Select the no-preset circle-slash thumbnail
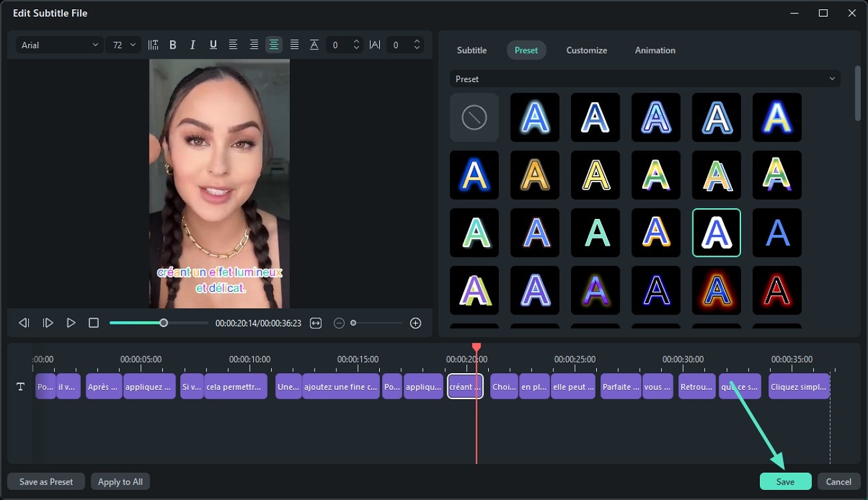 click(474, 117)
